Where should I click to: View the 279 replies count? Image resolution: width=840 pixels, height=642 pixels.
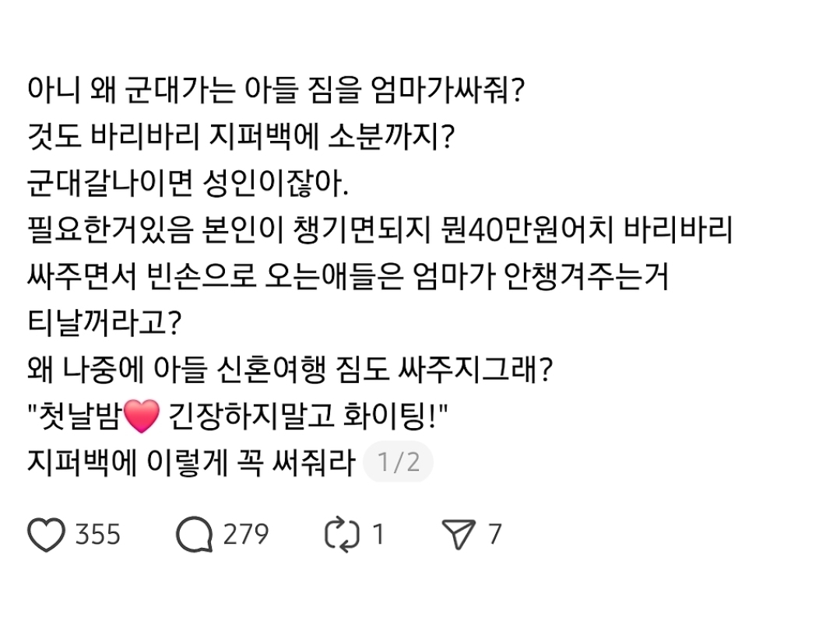tap(246, 535)
